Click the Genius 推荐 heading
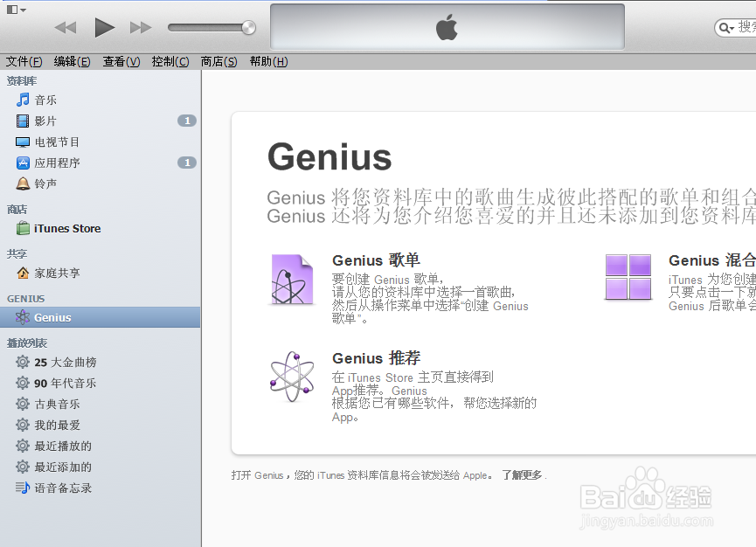Image resolution: width=756 pixels, height=547 pixels. [376, 358]
